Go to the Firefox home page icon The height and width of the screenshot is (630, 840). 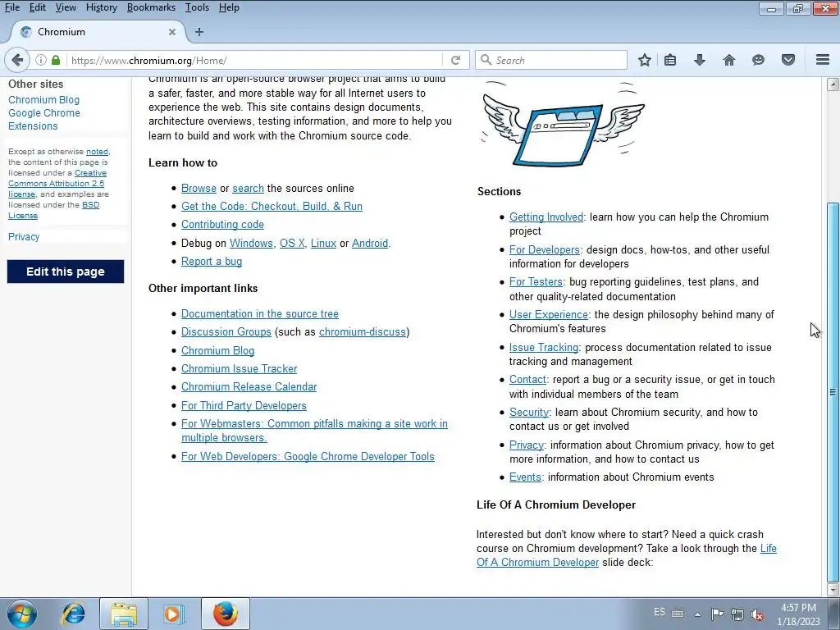point(729,60)
